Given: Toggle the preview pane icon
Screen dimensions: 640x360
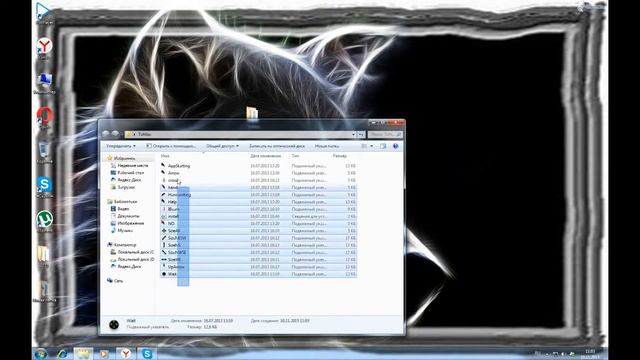Looking at the screenshot, I should click(x=383, y=146).
